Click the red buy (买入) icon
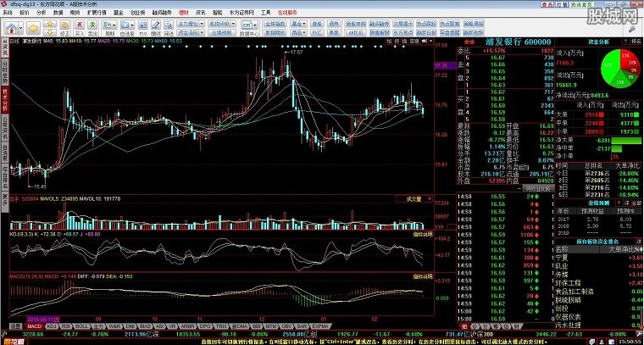Viewport: 644px width, 345px height. point(80,25)
